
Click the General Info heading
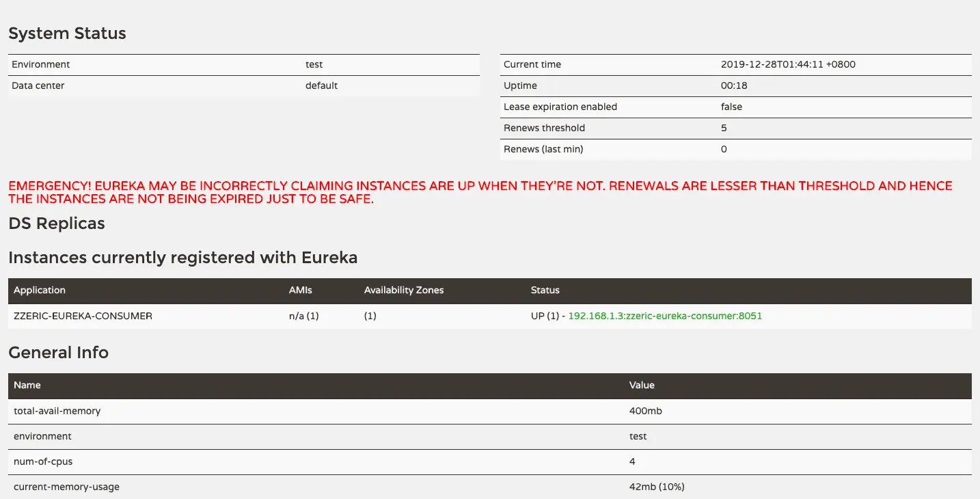[x=58, y=353]
